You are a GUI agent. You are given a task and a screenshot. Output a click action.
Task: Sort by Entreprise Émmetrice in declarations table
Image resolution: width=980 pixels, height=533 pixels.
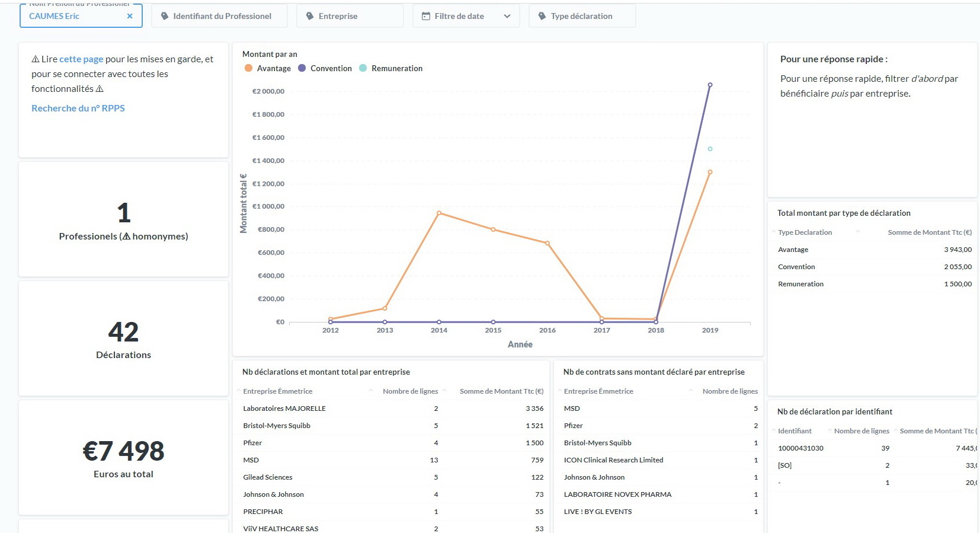[277, 391]
